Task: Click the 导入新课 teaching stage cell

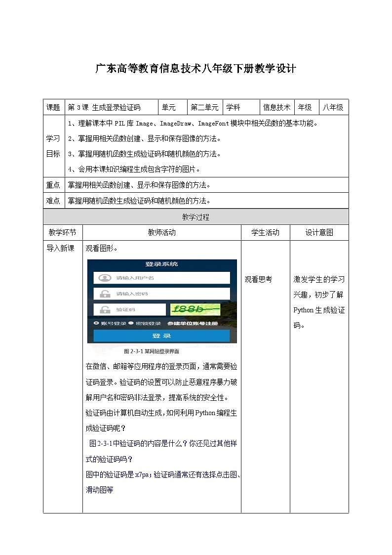Action: pyautogui.click(x=61, y=248)
